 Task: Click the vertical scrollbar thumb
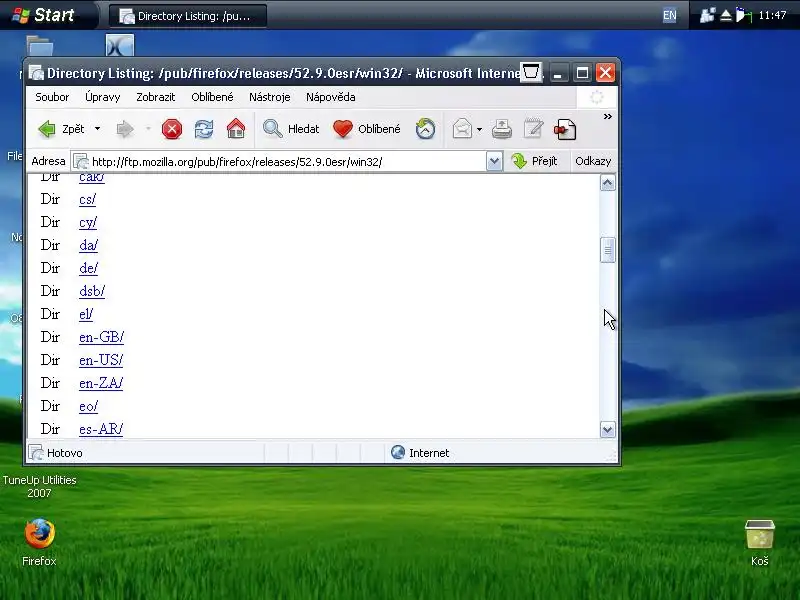click(x=607, y=251)
